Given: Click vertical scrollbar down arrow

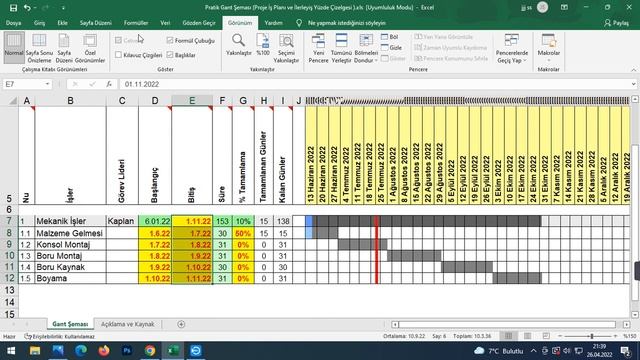Looking at the screenshot, I should tap(635, 314).
